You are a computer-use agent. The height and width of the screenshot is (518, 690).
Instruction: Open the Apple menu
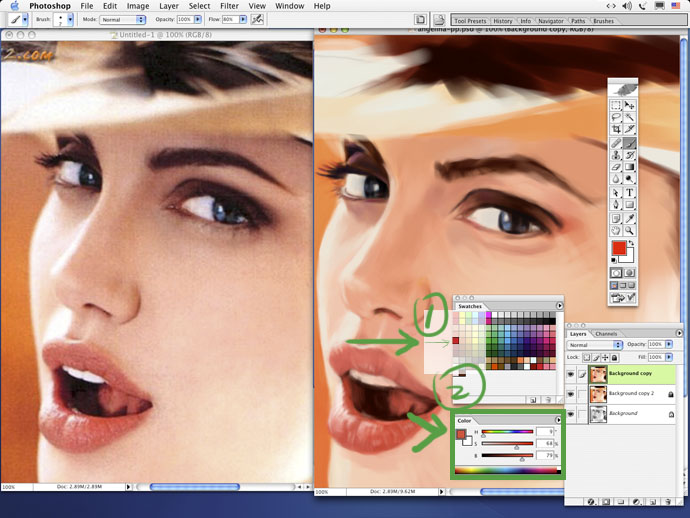pos(15,6)
